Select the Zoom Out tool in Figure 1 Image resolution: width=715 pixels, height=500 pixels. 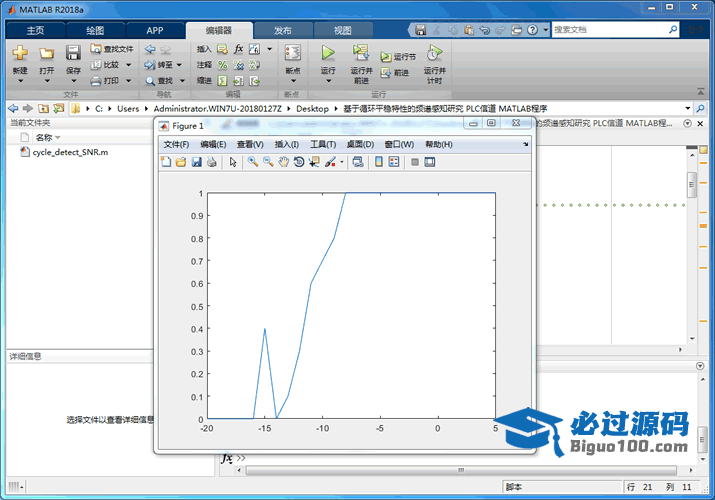(268, 162)
